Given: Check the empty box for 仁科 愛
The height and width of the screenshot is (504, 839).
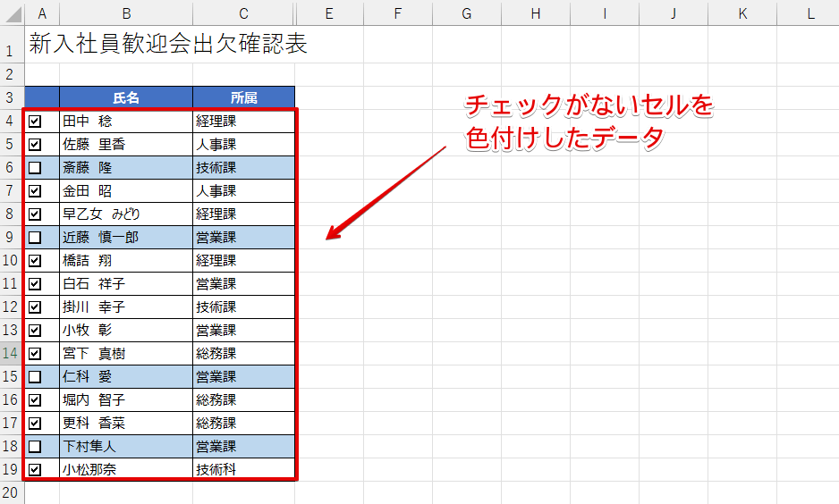Looking at the screenshot, I should pyautogui.click(x=35, y=377).
